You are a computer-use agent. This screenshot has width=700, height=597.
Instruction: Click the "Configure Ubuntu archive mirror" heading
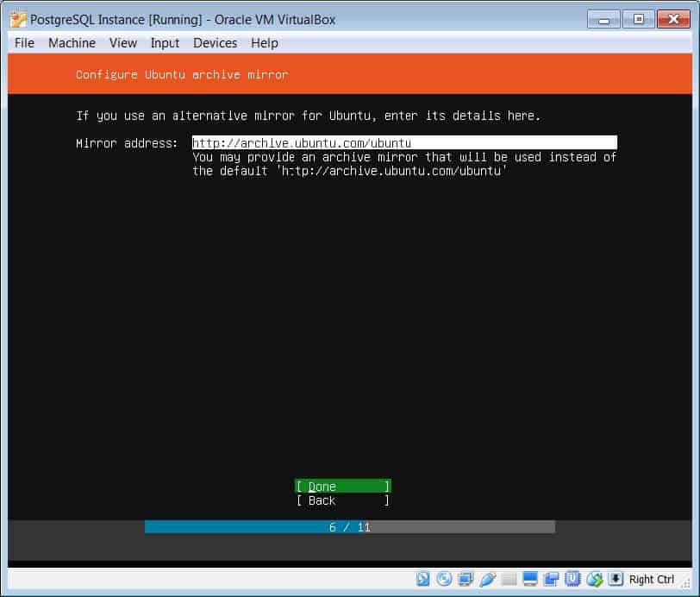(182, 74)
